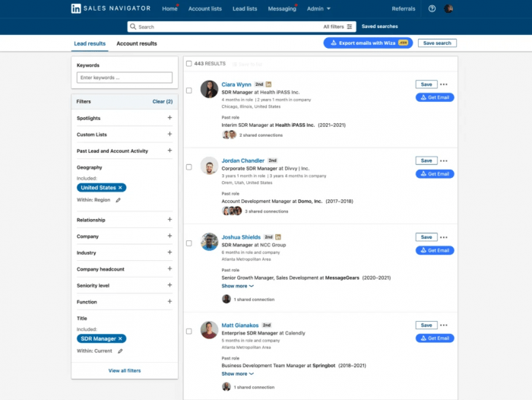Image resolution: width=532 pixels, height=400 pixels.
Task: Open Messaging in top navigation
Action: [x=282, y=9]
